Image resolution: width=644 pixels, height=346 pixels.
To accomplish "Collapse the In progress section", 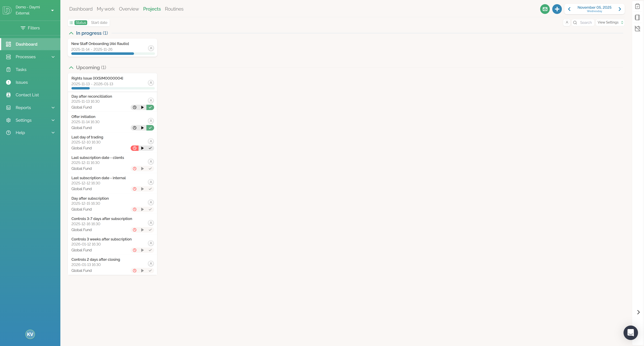I will (x=71, y=33).
